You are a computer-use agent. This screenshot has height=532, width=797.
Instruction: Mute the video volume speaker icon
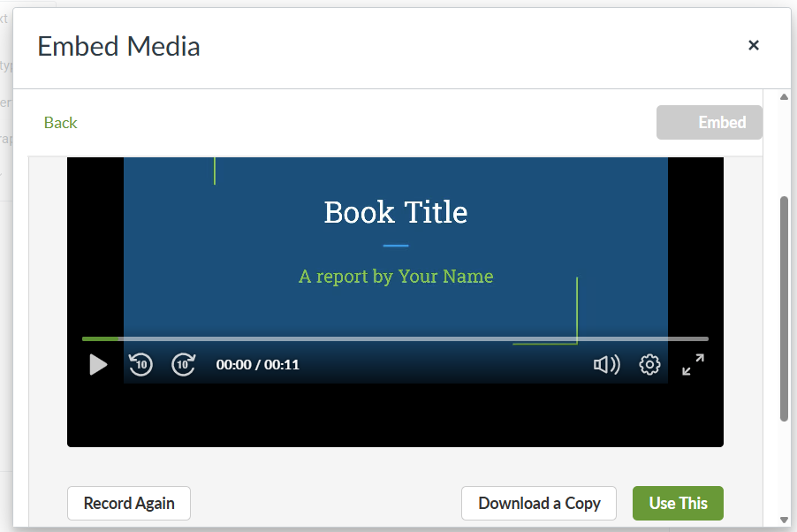606,364
